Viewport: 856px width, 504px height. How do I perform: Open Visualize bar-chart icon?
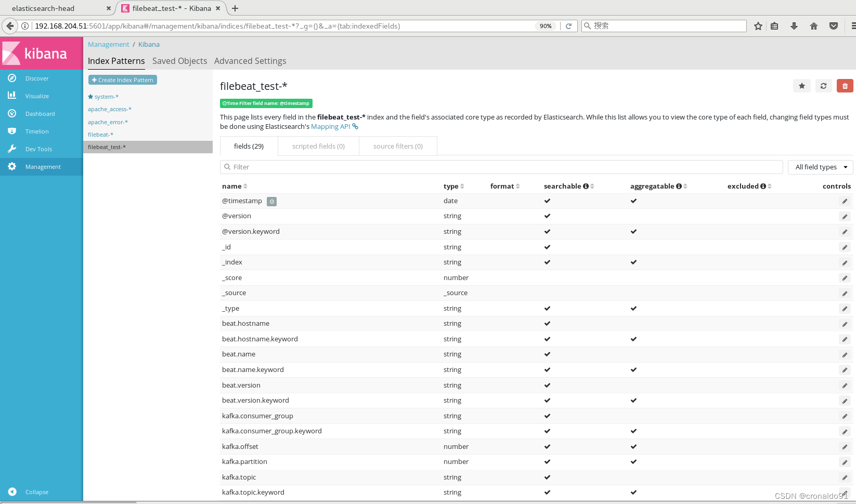coord(12,96)
